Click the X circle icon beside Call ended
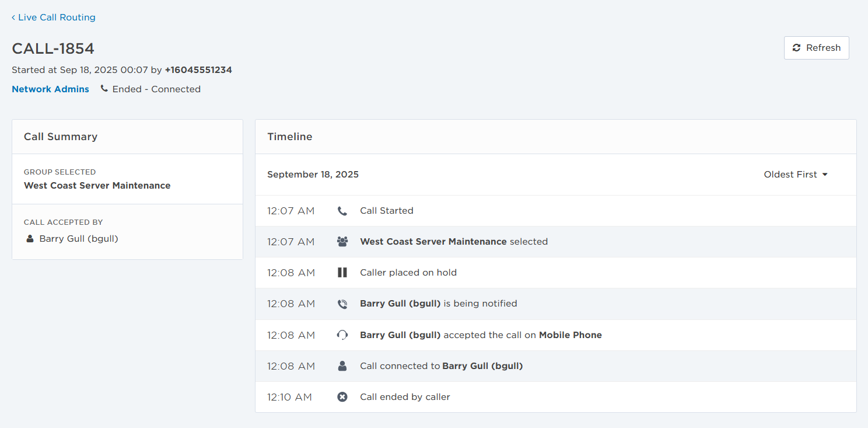 pos(342,397)
